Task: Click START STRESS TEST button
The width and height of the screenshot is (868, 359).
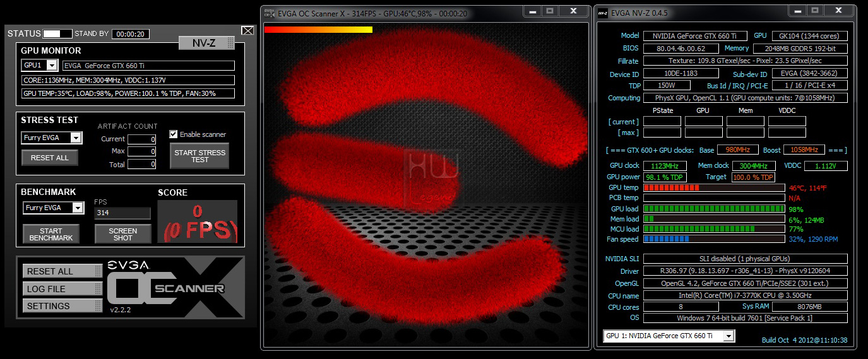Action: pos(199,156)
